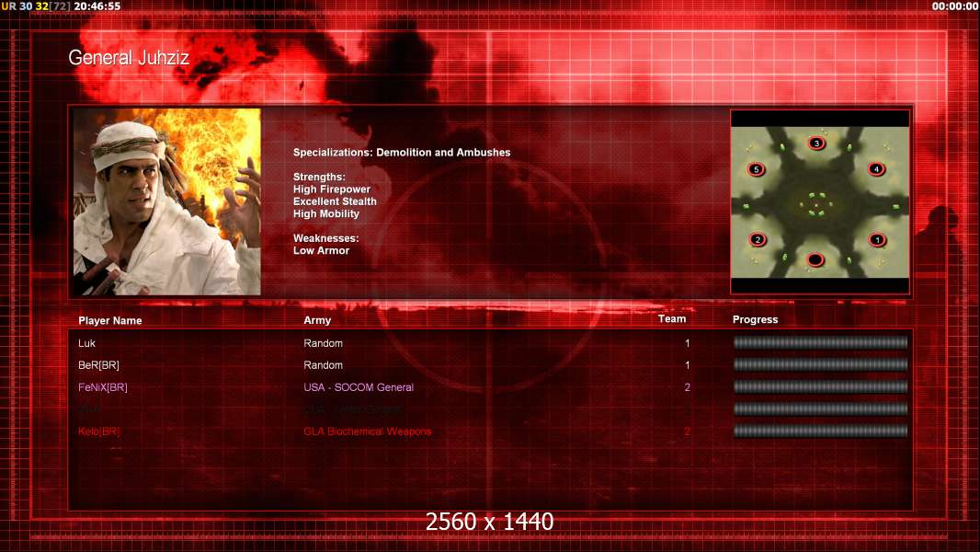Click start position 4 on the map
Image resolution: width=980 pixels, height=552 pixels.
pos(876,168)
